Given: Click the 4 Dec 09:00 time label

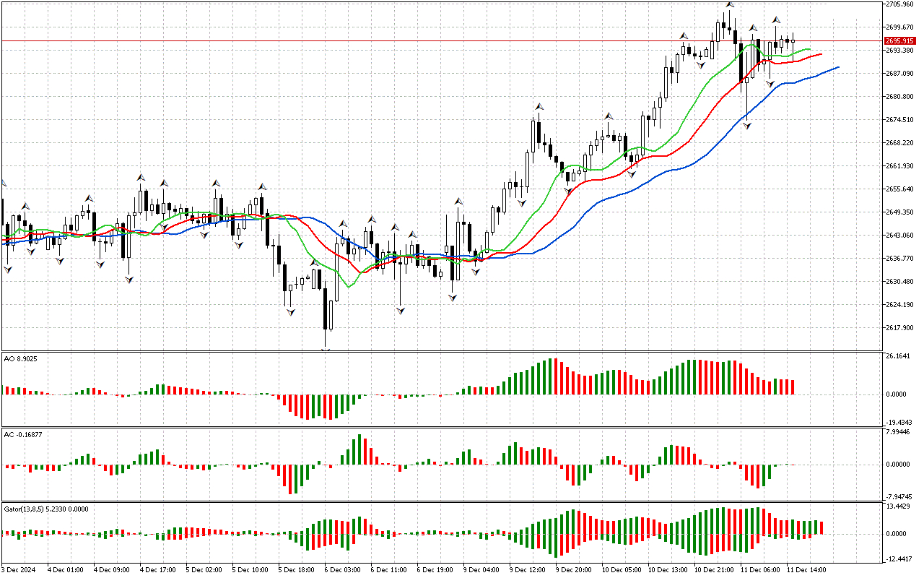Looking at the screenshot, I should 112,570.
